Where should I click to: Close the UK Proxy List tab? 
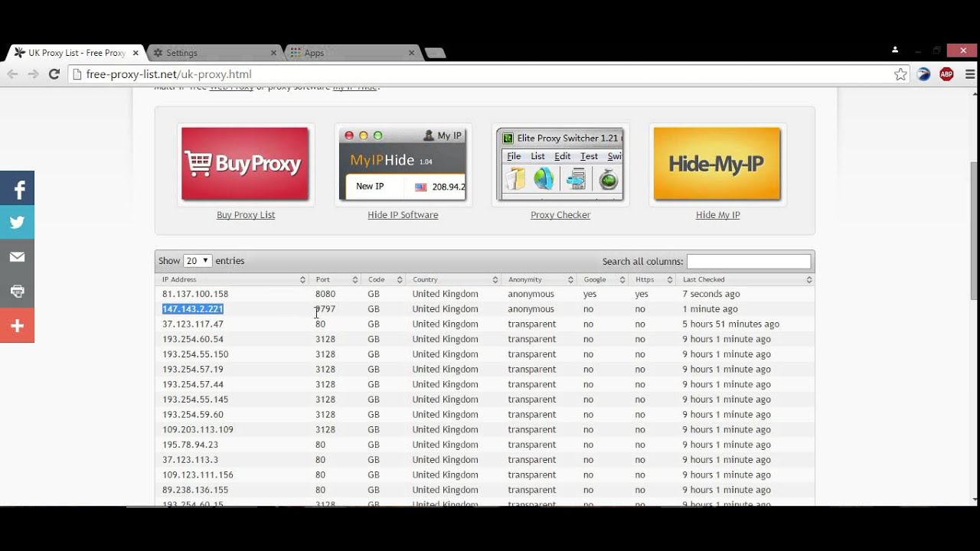pyautogui.click(x=136, y=53)
